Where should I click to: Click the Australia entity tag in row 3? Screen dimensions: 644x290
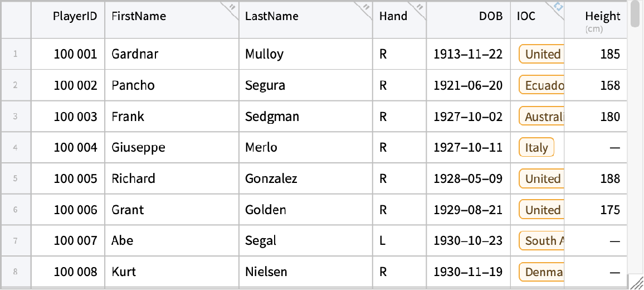(543, 117)
